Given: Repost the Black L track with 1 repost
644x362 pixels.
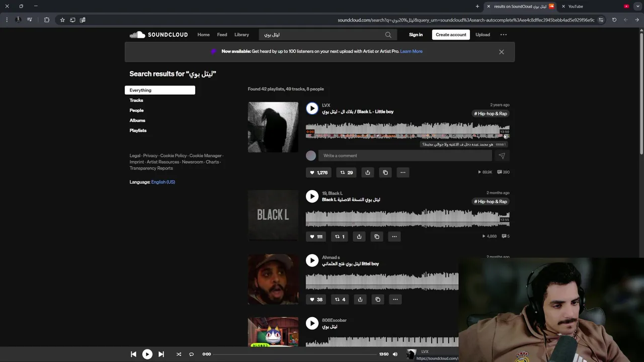Looking at the screenshot, I should 340,236.
